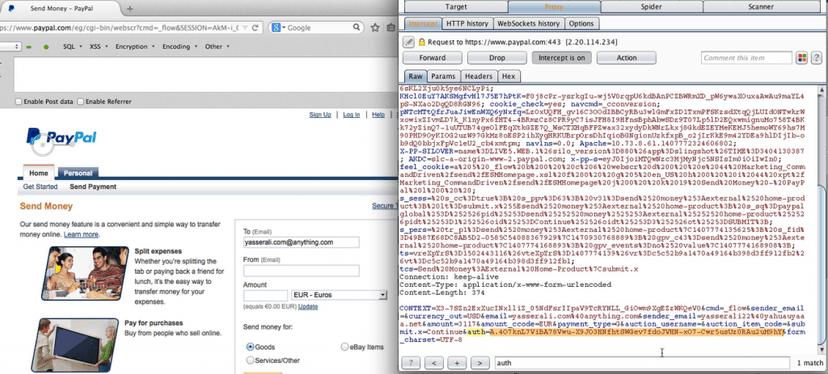The width and height of the screenshot is (828, 374).
Task: Click the lock icon beside Request to paypal.com
Action: point(421,42)
